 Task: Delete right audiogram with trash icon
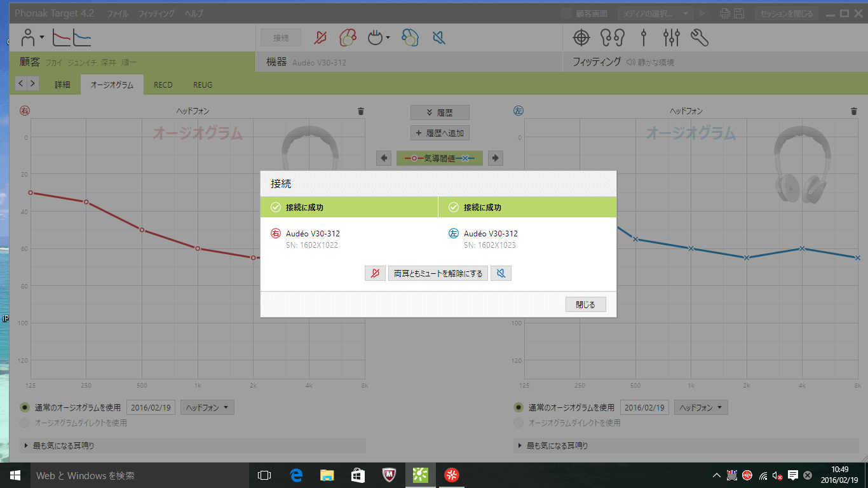pyautogui.click(x=361, y=111)
